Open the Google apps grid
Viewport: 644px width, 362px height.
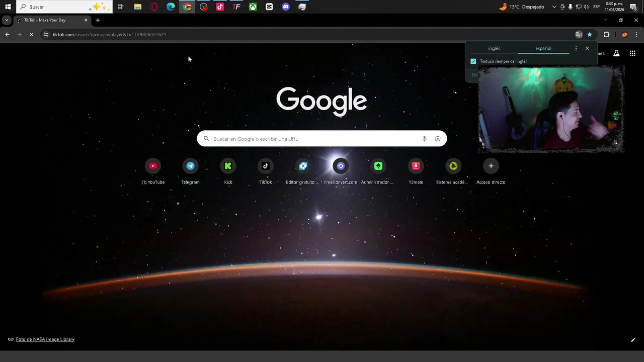pyautogui.click(x=632, y=53)
